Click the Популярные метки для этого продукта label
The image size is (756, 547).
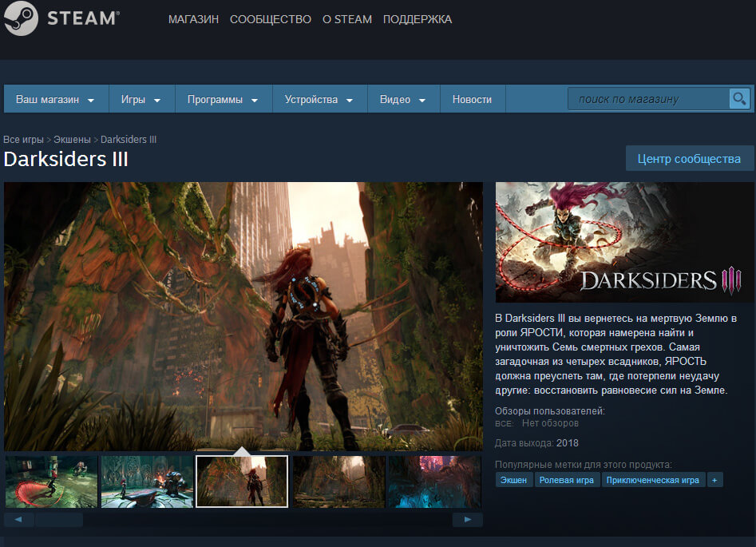click(584, 465)
